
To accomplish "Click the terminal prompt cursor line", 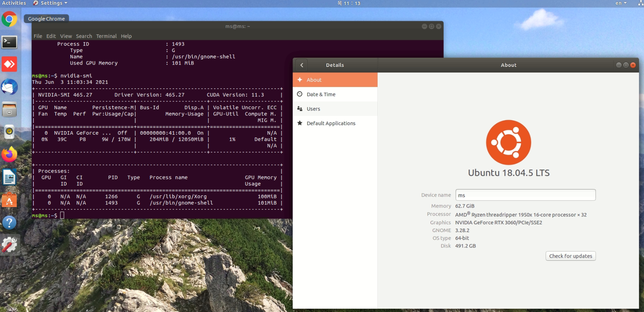I will point(62,215).
